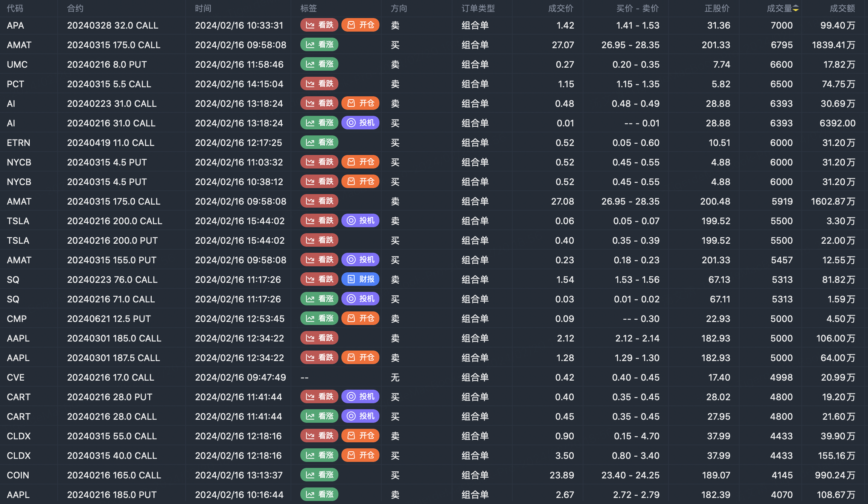This screenshot has width=868, height=504.
Task: Click the 代码 column header
Action: (x=15, y=9)
